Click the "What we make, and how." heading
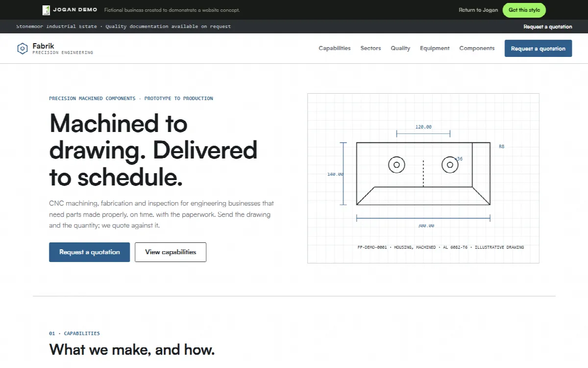 [132, 350]
